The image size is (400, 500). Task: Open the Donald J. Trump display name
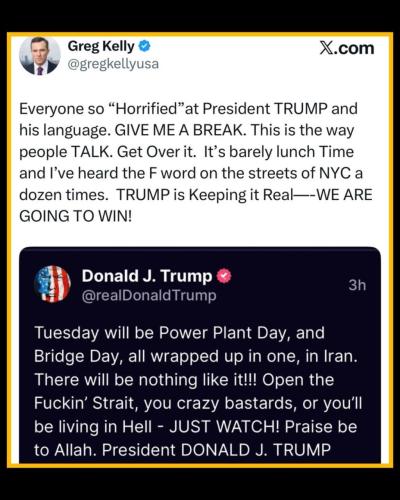tap(147, 276)
